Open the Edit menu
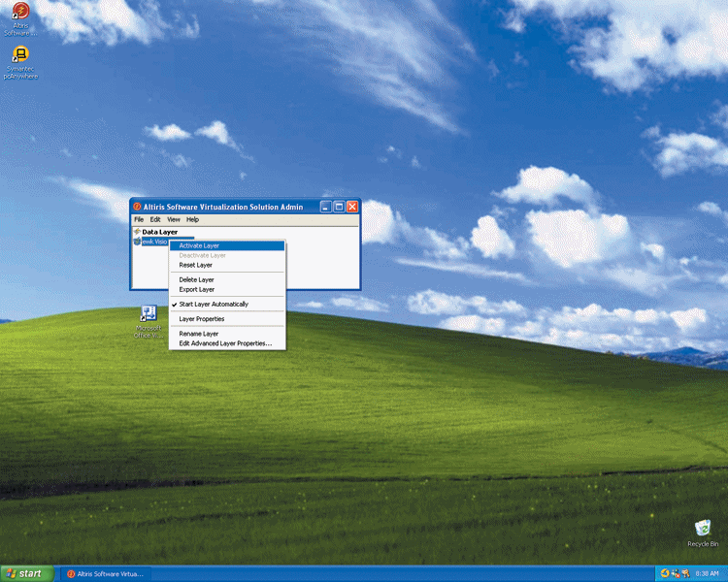The image size is (728, 582). (155, 219)
